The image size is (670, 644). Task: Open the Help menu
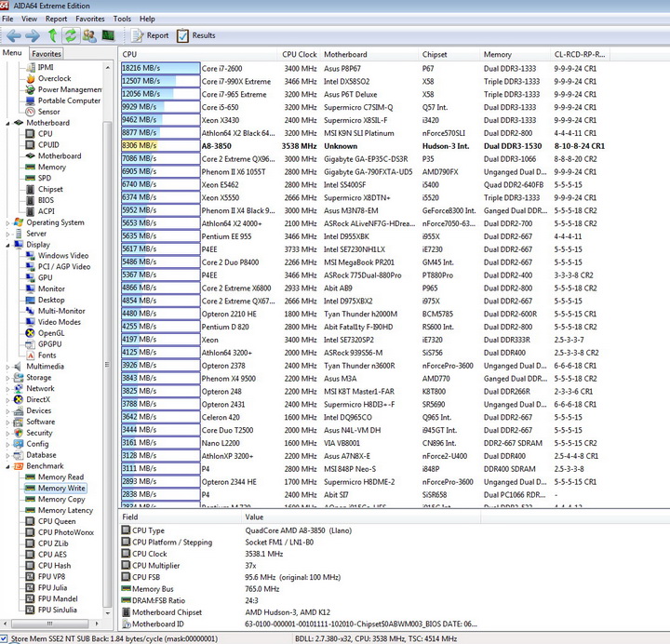click(x=147, y=19)
